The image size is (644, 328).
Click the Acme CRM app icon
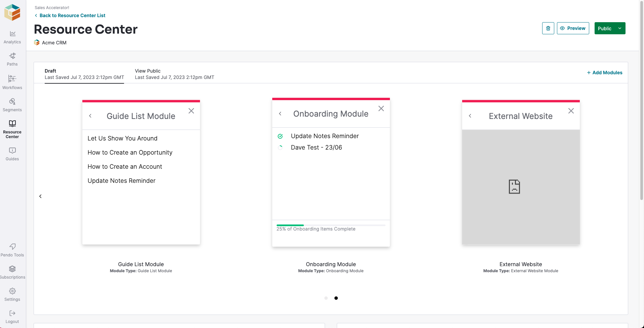point(37,43)
